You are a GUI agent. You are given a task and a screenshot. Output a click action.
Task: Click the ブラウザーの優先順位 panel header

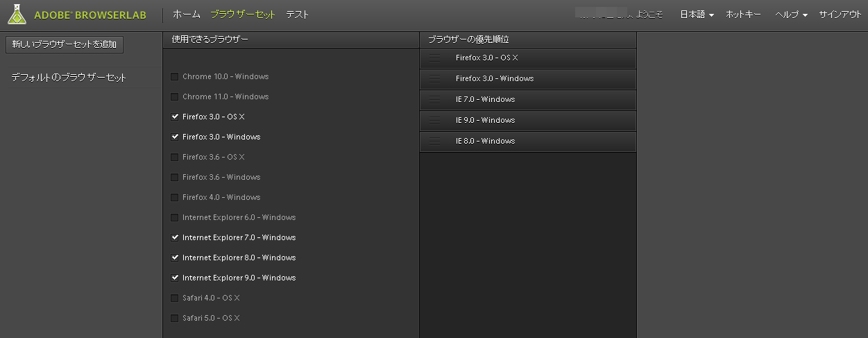[x=528, y=40]
